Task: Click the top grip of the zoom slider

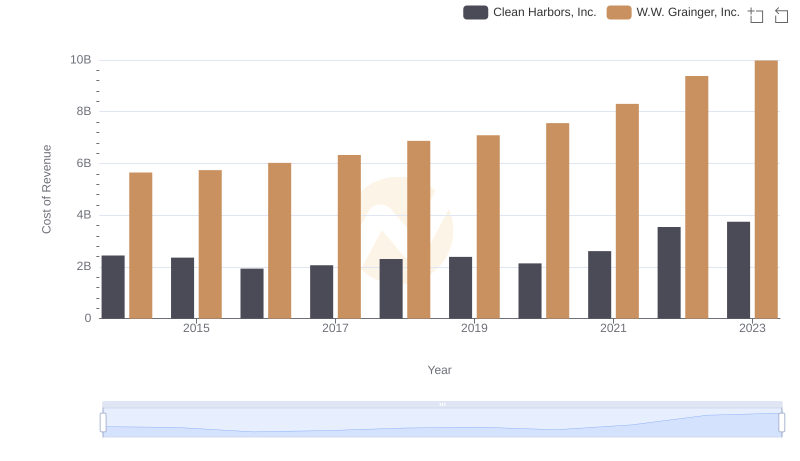Action: 442,404
